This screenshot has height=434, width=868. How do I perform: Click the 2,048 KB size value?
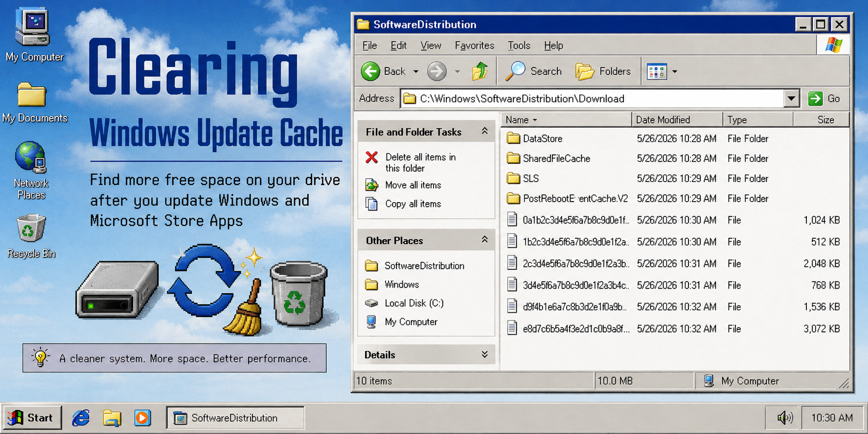click(822, 264)
